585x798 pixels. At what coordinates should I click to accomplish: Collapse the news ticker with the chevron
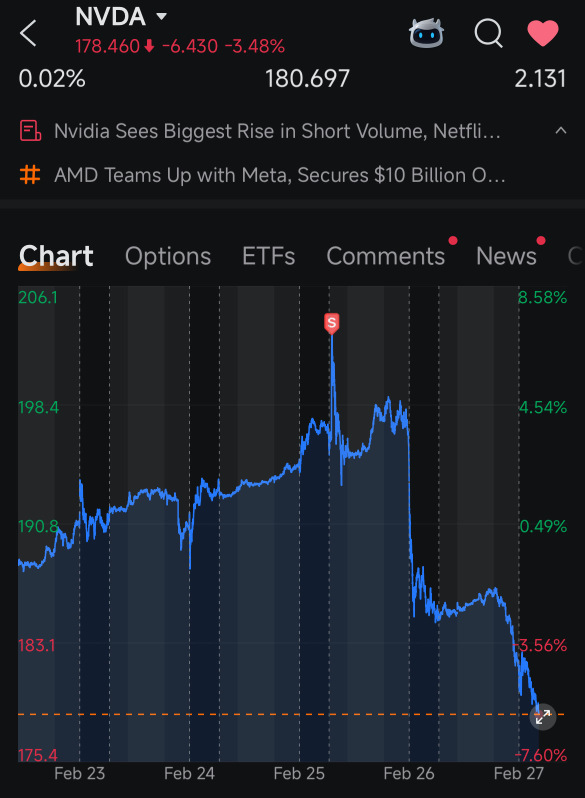click(561, 131)
